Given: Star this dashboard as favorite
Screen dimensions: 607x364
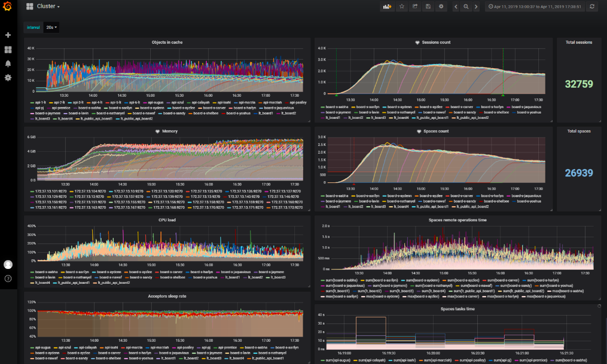Looking at the screenshot, I should point(402,7).
